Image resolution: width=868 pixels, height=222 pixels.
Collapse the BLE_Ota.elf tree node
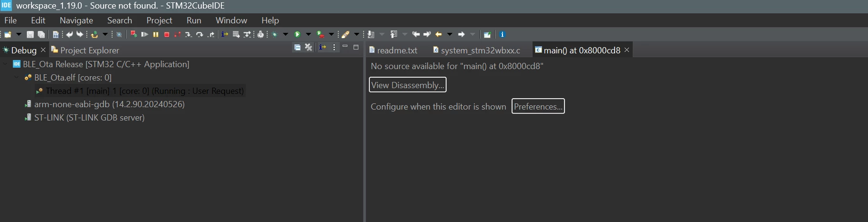17,77
